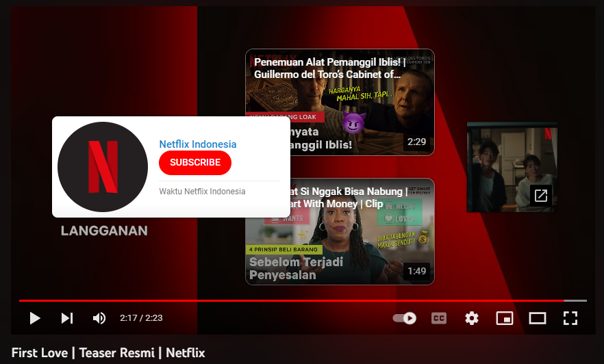
Task: Open the Netflix Indonesia channel link
Action: (198, 144)
